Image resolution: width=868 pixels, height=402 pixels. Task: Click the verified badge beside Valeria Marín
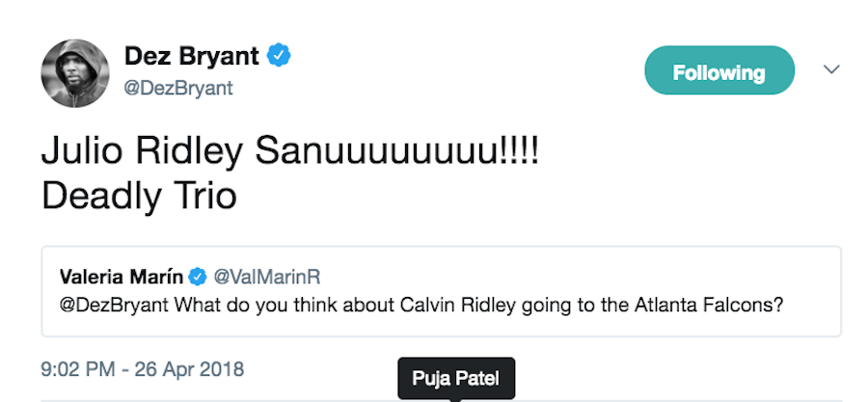pos(198,278)
